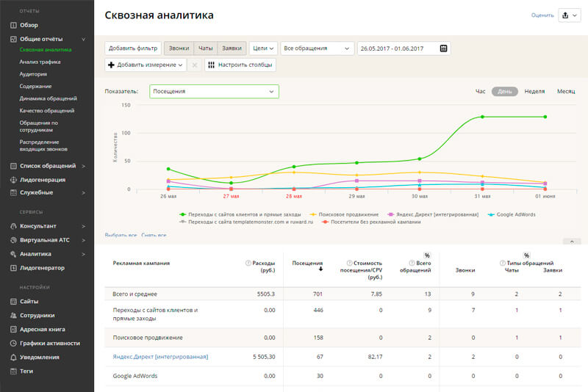This screenshot has height=392, width=588.
Task: Click the Типы обращений help icon
Action: [x=503, y=263]
